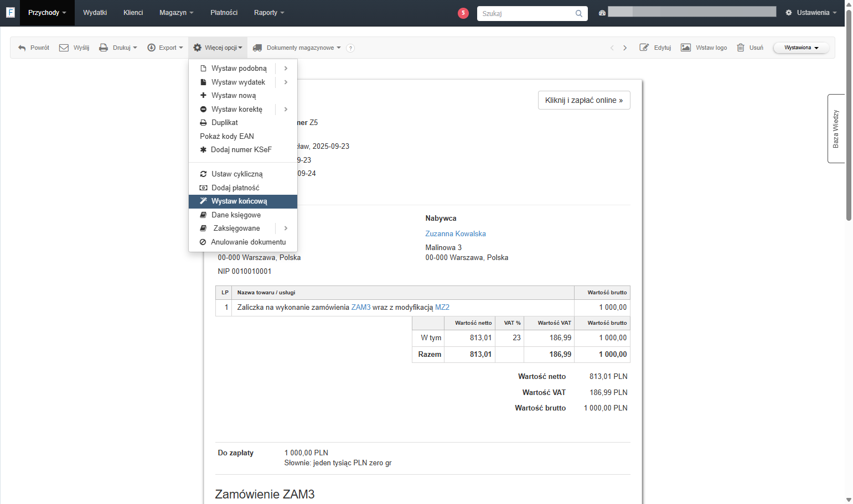Open the ZAM3 order link

pyautogui.click(x=361, y=308)
